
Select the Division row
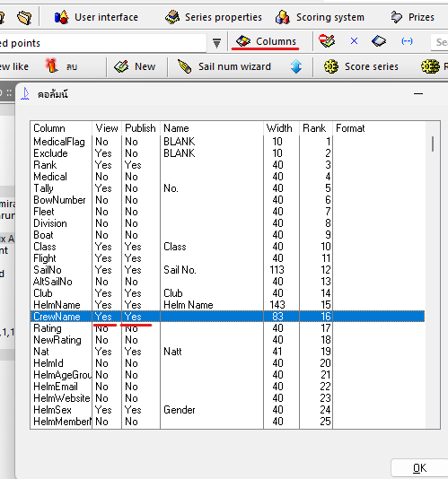227,223
